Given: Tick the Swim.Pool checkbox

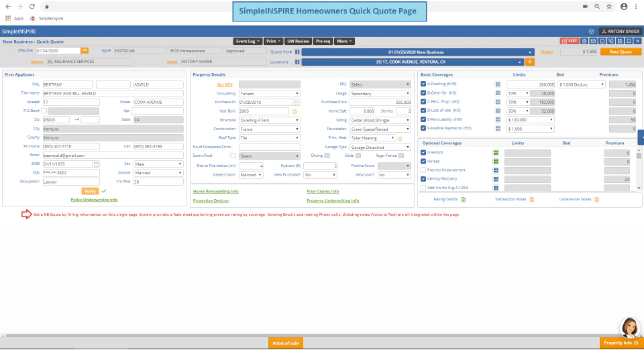Looking at the screenshot, I should point(233,156).
